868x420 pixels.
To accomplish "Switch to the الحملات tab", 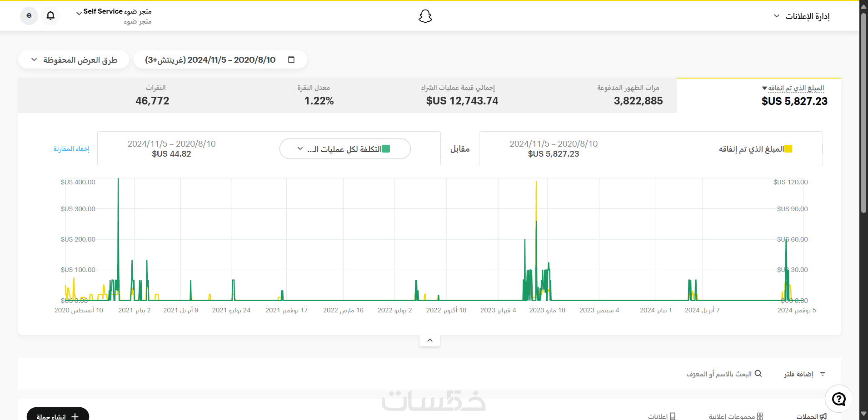I will pos(812,416).
